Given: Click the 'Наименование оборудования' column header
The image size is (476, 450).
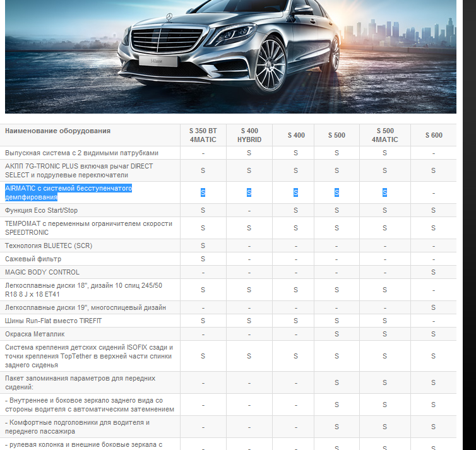Looking at the screenshot, I should tap(57, 131).
